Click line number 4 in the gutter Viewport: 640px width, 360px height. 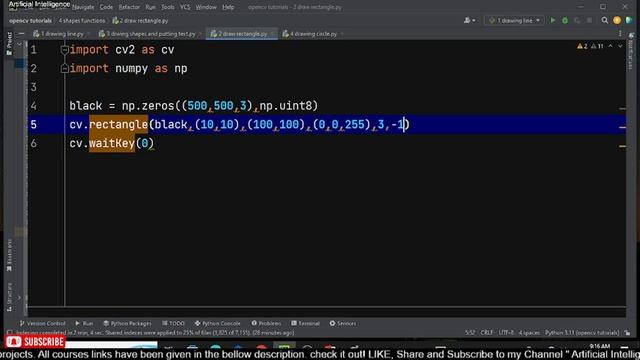pos(33,106)
